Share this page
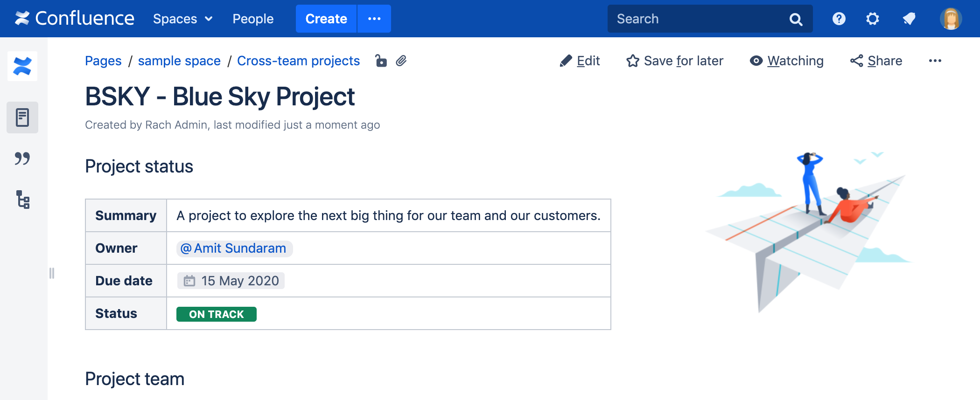 point(876,61)
